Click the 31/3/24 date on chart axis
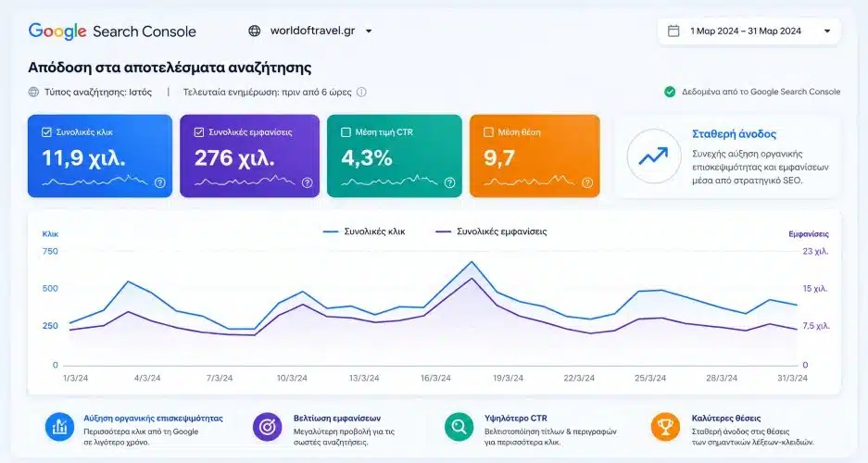The height and width of the screenshot is (463, 868). pyautogui.click(x=792, y=379)
